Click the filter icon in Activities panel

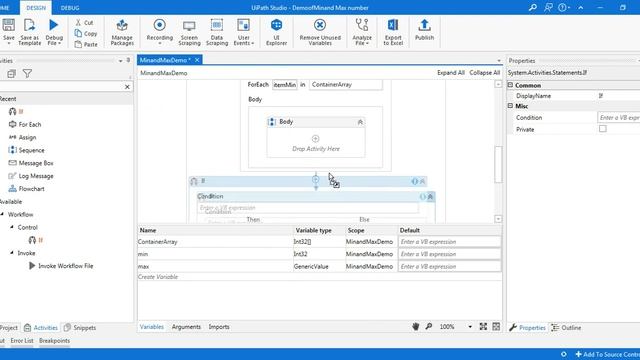point(27,74)
